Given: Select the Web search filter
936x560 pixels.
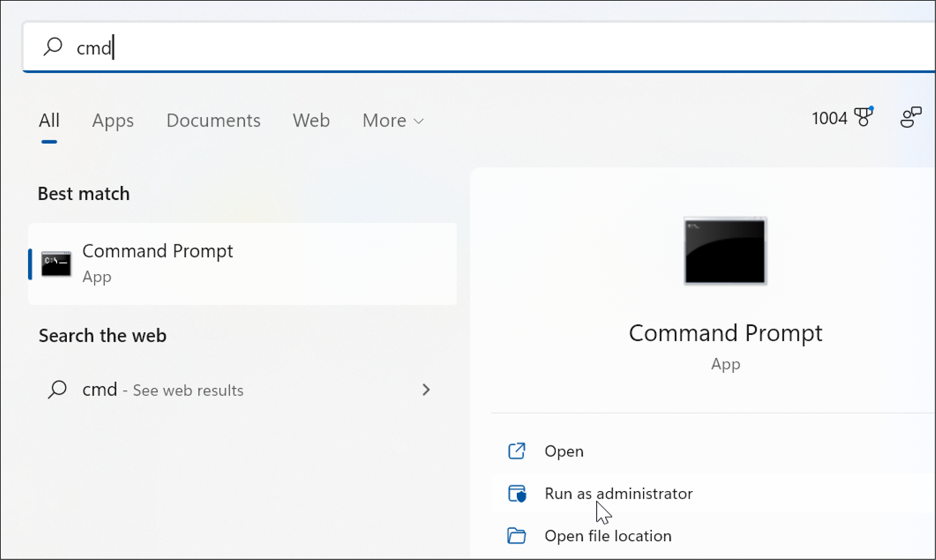Looking at the screenshot, I should coord(311,121).
